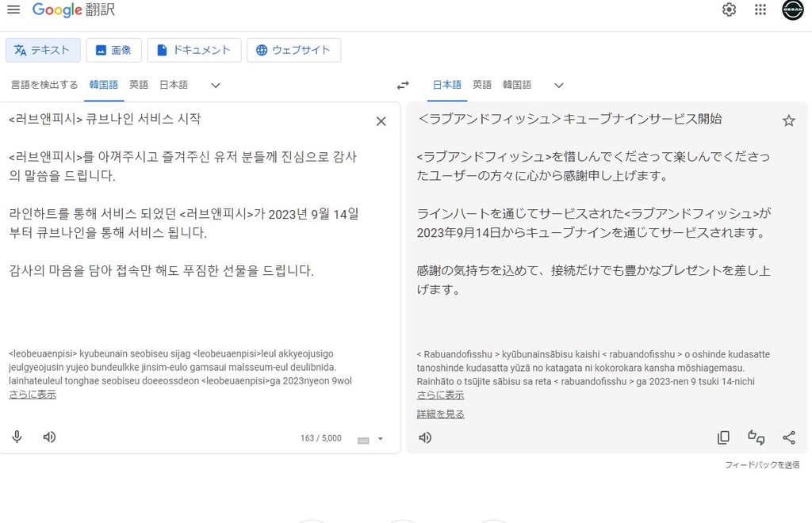Click フィードバックを送信 link
Viewport: 812px width, 523px height.
(762, 465)
